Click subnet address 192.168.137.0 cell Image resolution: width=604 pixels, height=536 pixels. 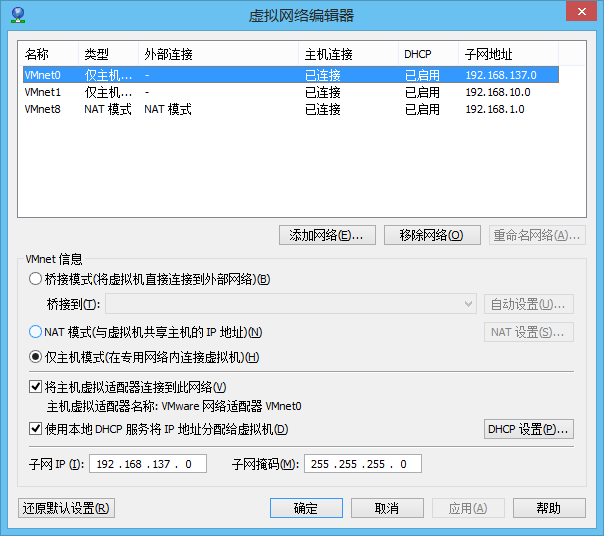coord(501,75)
